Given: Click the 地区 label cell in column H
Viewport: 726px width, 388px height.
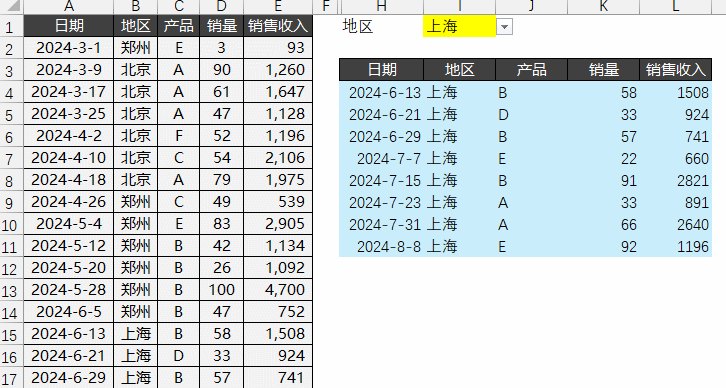Looking at the screenshot, I should 382,26.
